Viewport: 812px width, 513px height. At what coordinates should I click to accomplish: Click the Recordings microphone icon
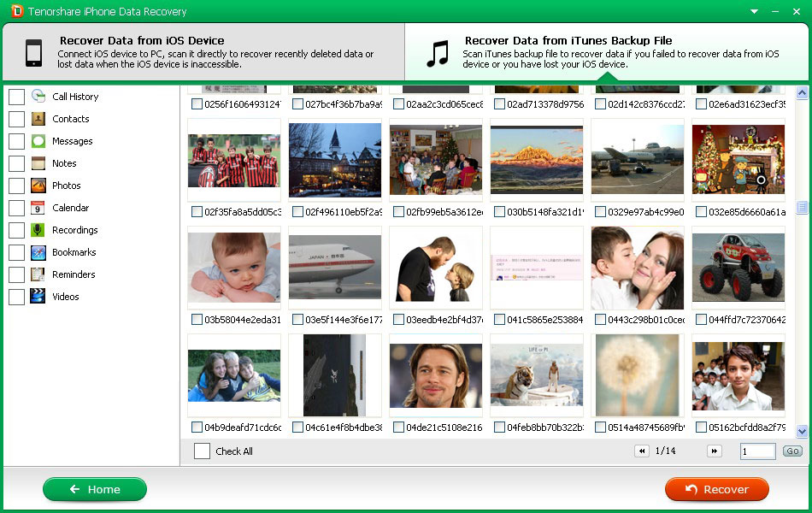[38, 230]
